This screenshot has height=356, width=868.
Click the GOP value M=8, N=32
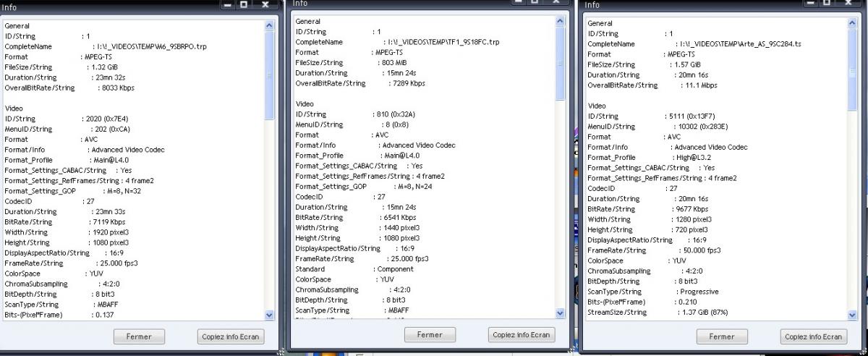[x=124, y=191]
